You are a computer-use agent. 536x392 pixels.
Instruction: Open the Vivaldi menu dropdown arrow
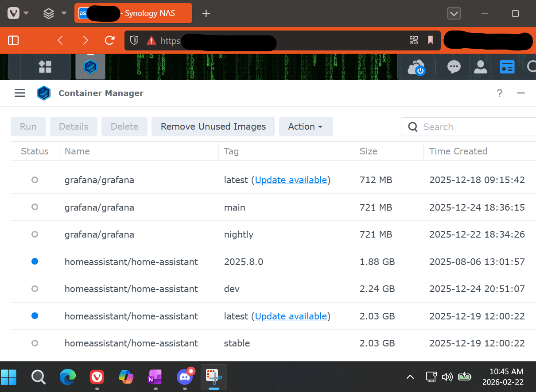(26, 13)
